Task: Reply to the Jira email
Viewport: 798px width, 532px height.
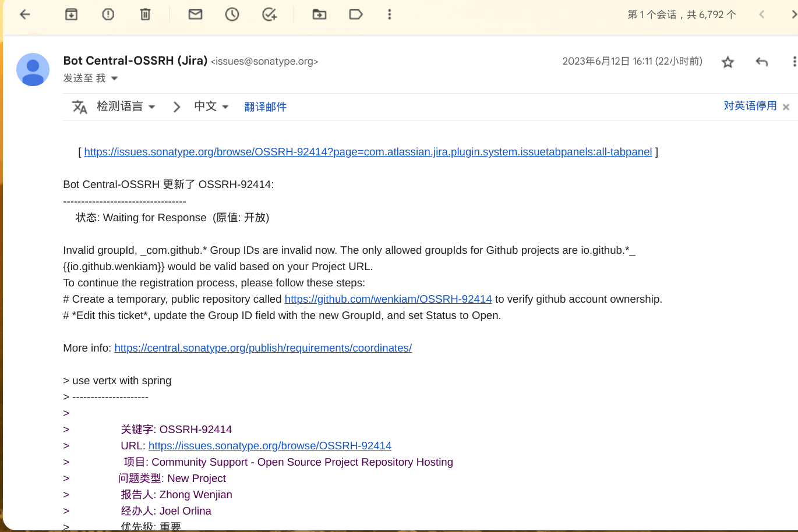Action: pyautogui.click(x=761, y=62)
